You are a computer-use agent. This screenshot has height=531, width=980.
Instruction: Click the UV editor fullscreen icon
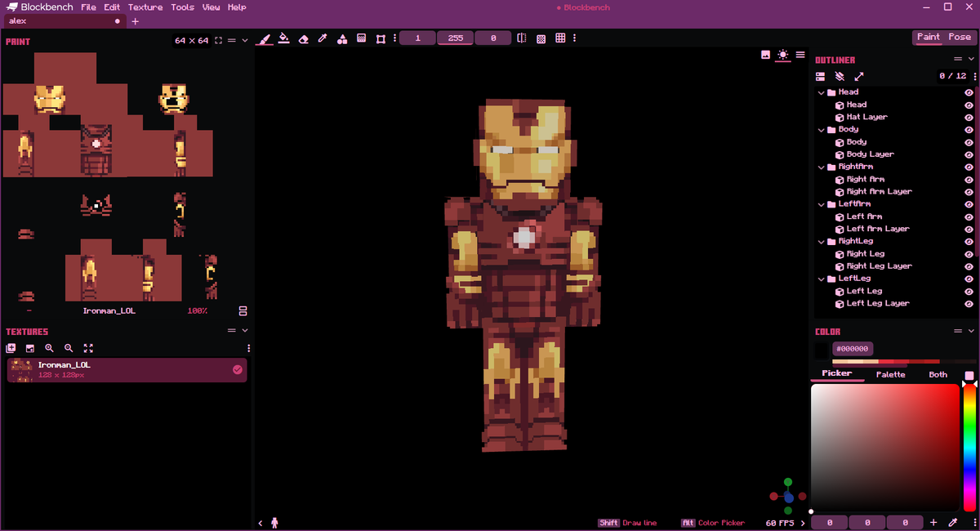(x=218, y=40)
